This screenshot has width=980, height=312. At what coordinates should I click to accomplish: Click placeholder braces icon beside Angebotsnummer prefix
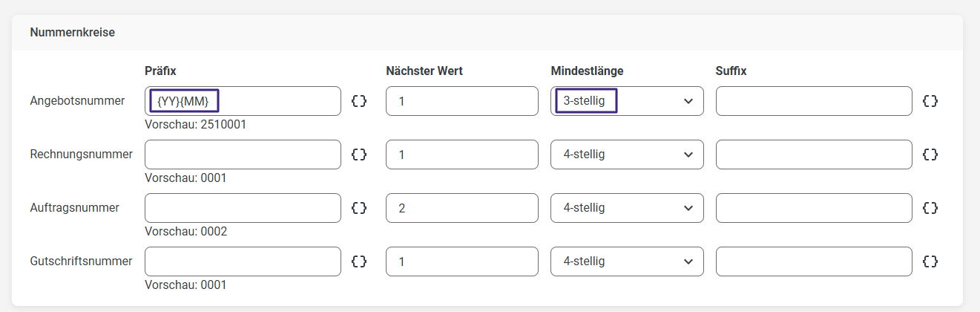(359, 101)
